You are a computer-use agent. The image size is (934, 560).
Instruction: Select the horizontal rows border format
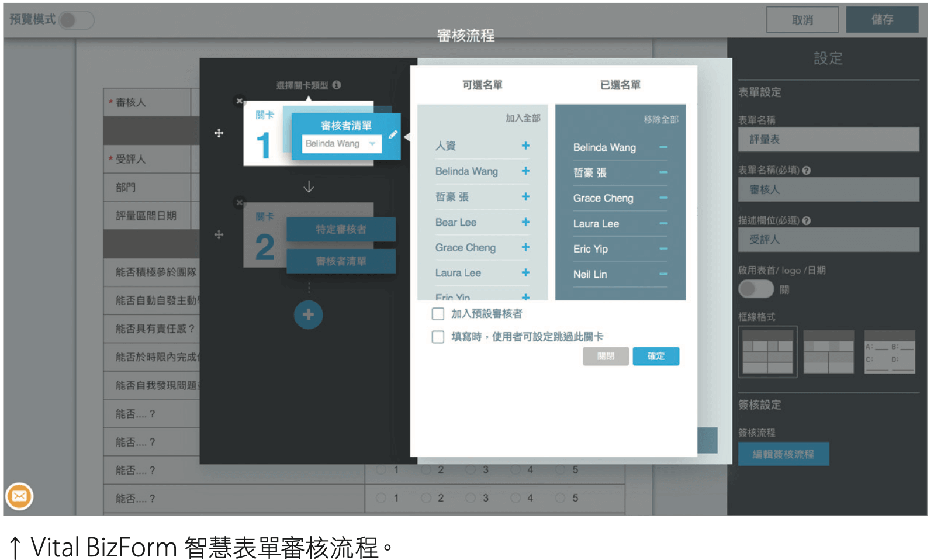[x=828, y=352]
